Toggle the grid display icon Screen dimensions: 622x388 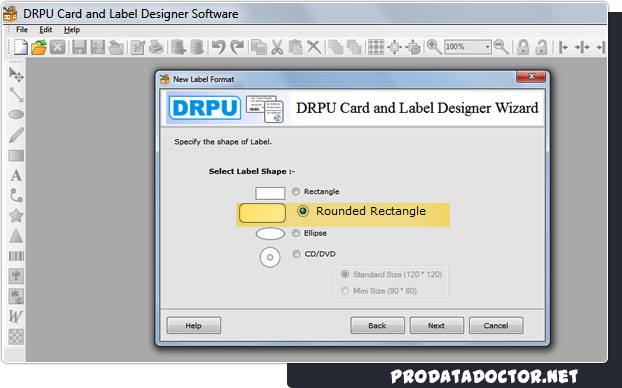point(376,47)
